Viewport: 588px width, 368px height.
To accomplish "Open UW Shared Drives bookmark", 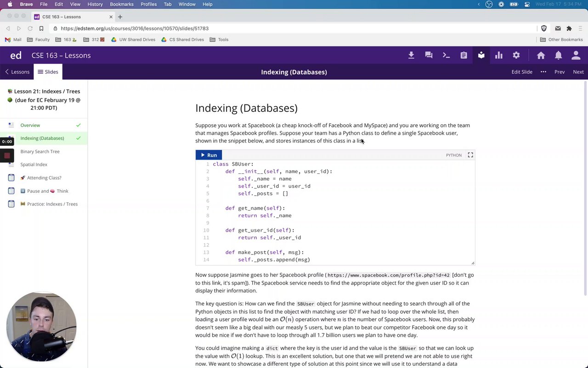I will [133, 40].
